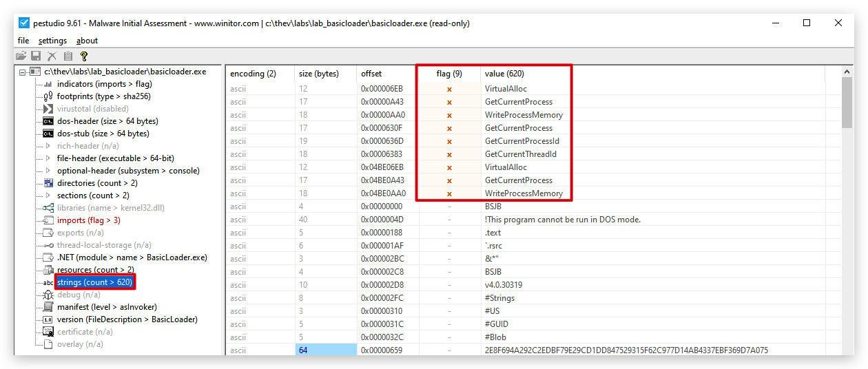Select the .text string value

tap(493, 233)
